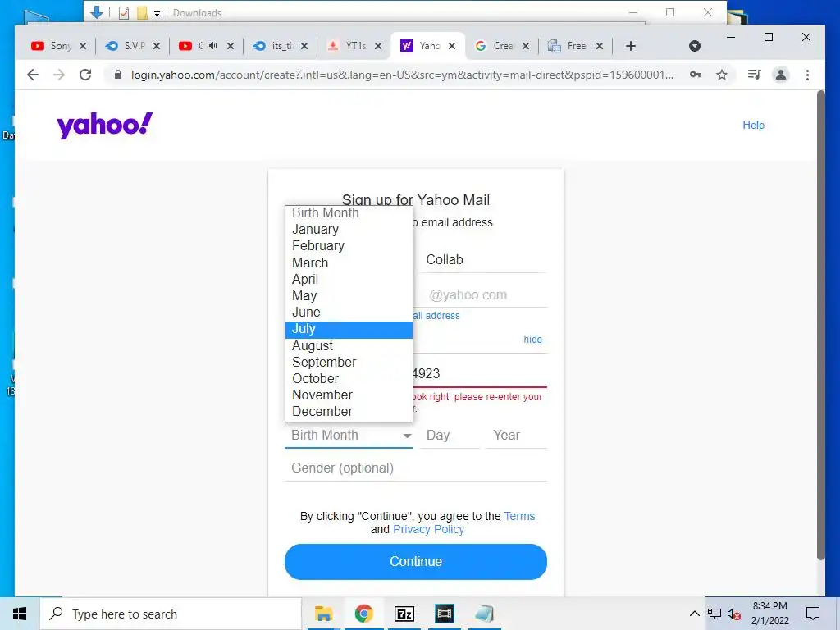Click the email field ending @yahoo.com
This screenshot has height=630, width=840.
click(x=480, y=294)
